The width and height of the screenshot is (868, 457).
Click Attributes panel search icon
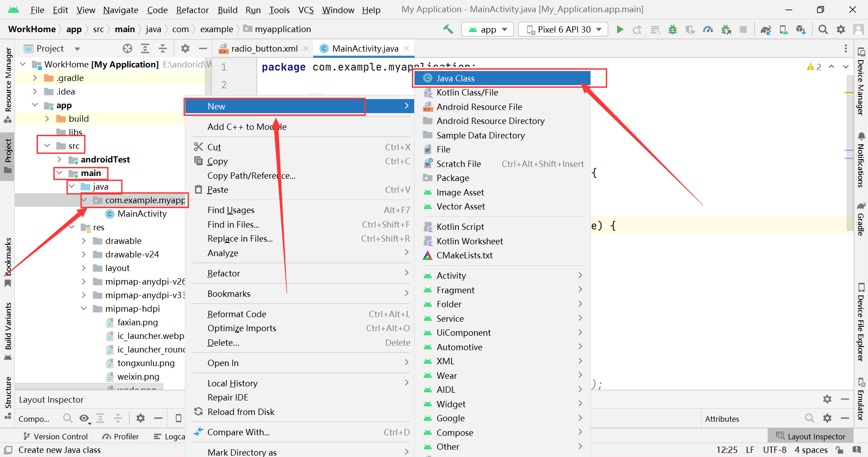(x=809, y=418)
